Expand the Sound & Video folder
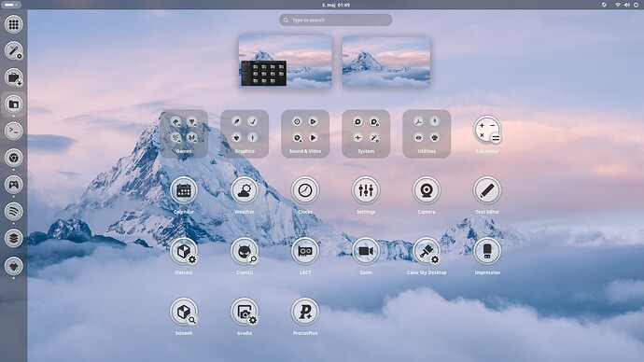 (x=305, y=133)
